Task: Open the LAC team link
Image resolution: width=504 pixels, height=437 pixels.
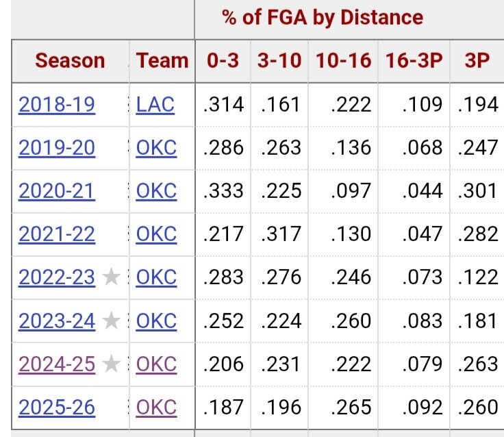Action: pyautogui.click(x=155, y=105)
